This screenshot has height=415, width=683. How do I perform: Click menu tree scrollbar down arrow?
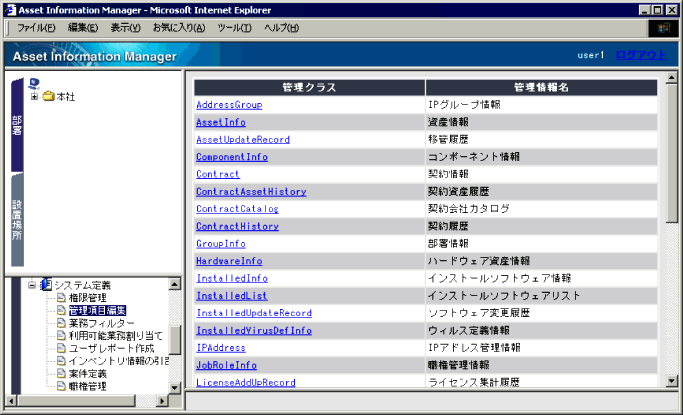click(175, 388)
